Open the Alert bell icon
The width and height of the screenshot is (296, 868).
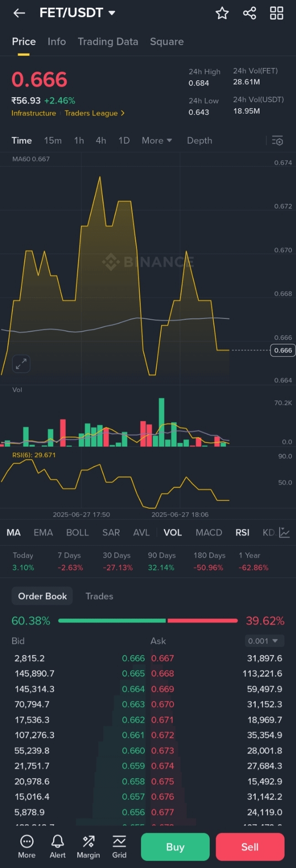point(58,847)
